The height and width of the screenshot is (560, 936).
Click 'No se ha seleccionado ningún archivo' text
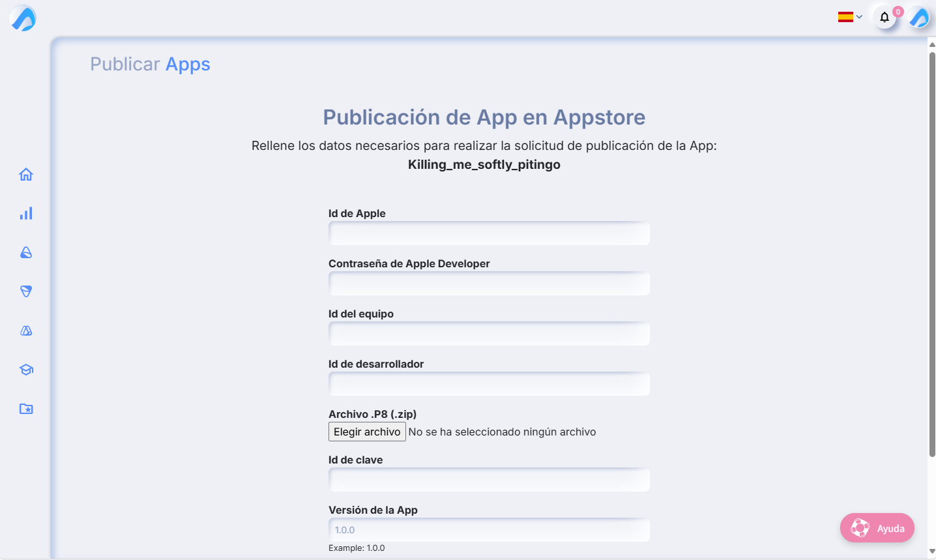[502, 432]
